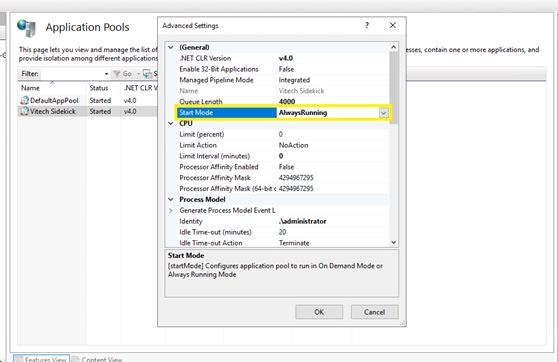Screen dimensions: 558x362
Task: Select the Limit (percent) row
Action: click(283, 134)
